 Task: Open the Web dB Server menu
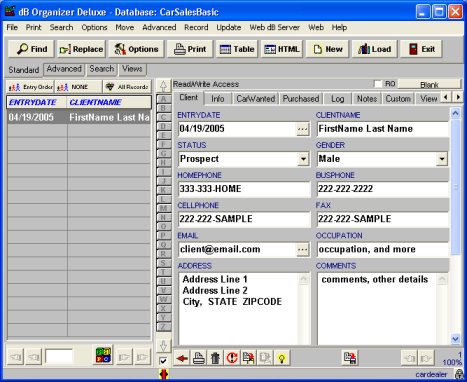click(x=274, y=27)
